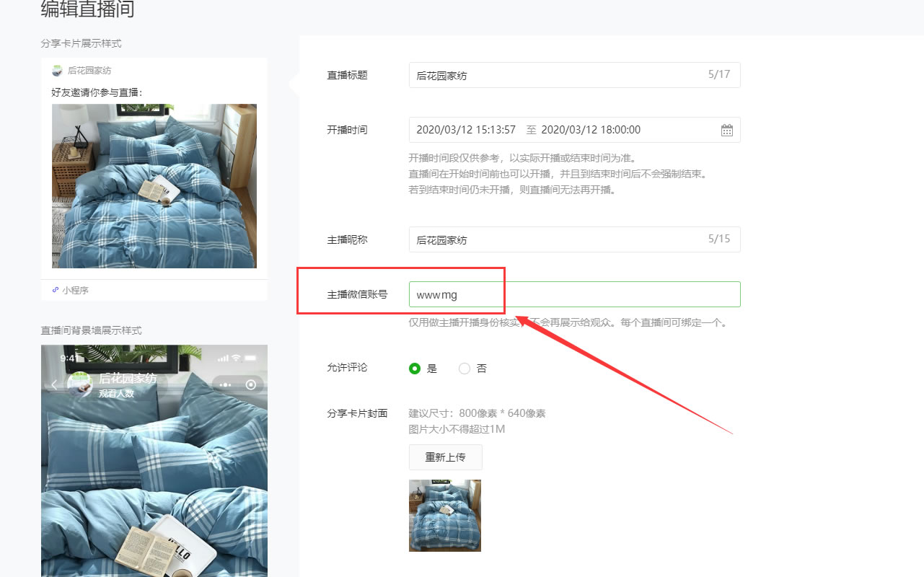Screen dimensions: 924x577
Task: Click the 重新上传 button
Action: click(x=445, y=457)
